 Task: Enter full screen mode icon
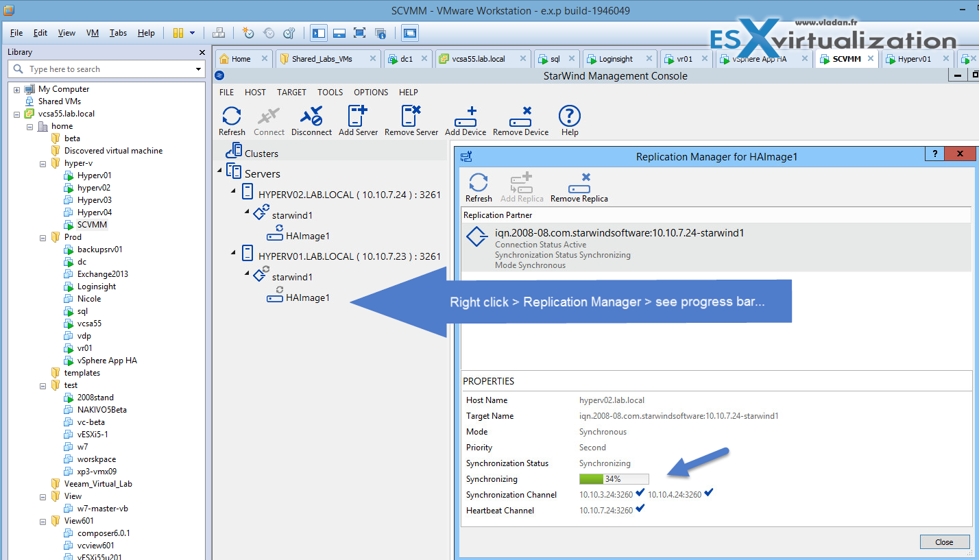point(359,33)
